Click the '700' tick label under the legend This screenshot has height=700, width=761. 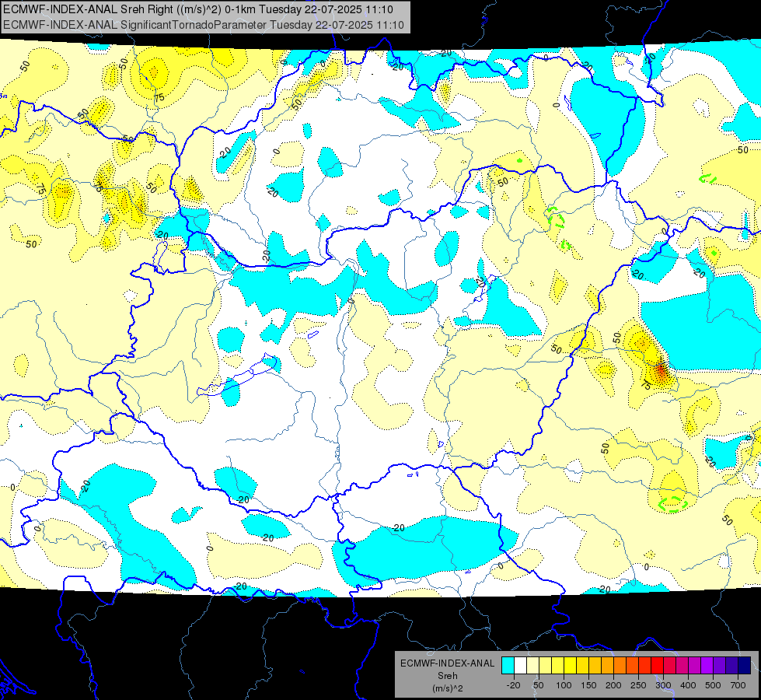tap(738, 685)
